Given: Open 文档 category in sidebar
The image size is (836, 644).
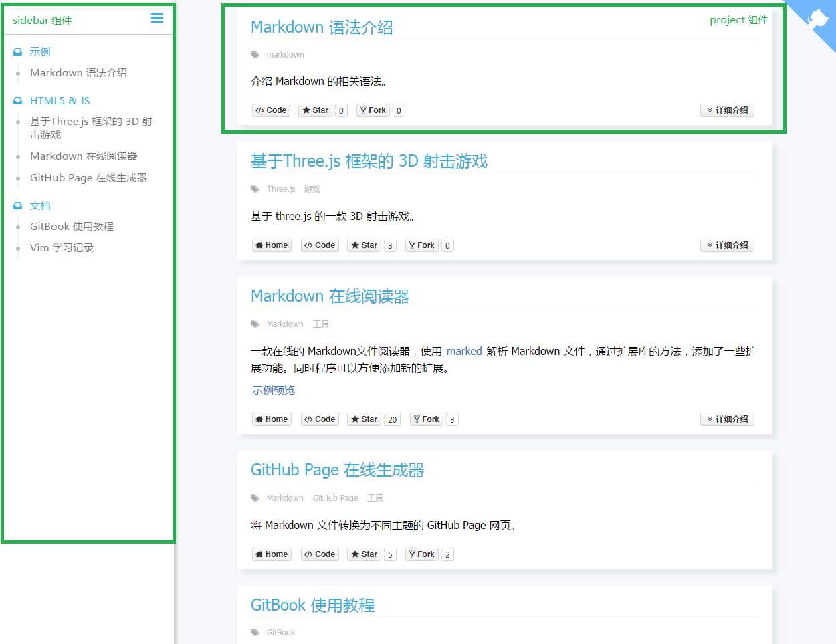Looking at the screenshot, I should [x=40, y=206].
